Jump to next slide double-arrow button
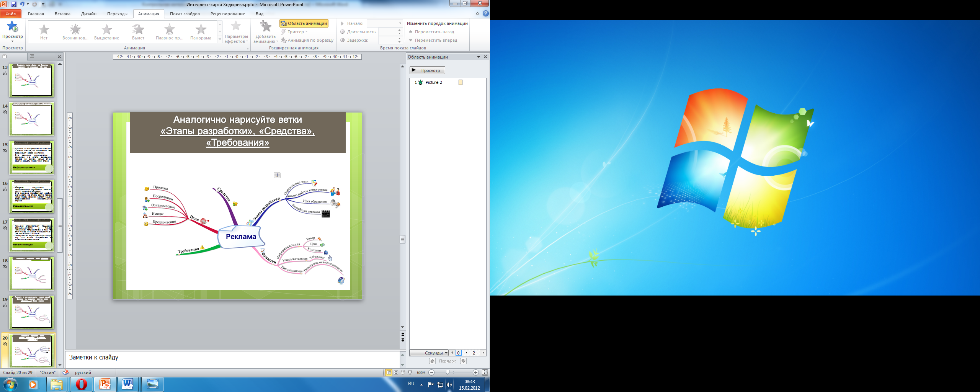The width and height of the screenshot is (980, 392). pos(402,340)
